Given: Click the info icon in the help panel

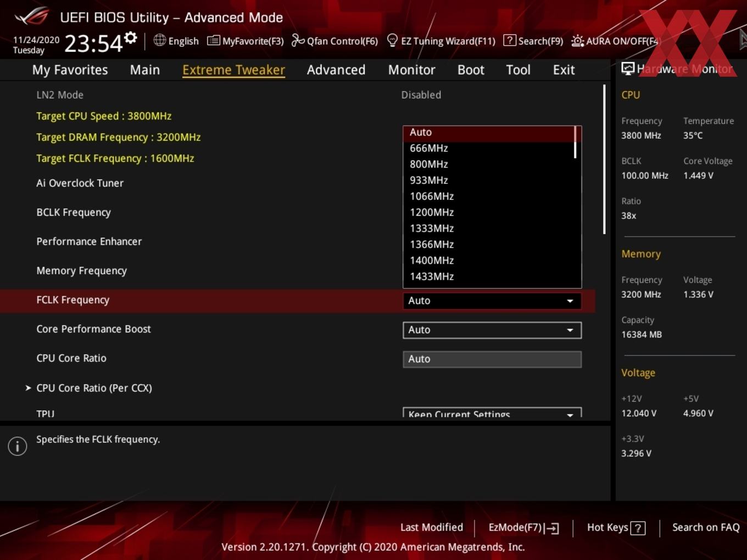Looking at the screenshot, I should pos(18,446).
